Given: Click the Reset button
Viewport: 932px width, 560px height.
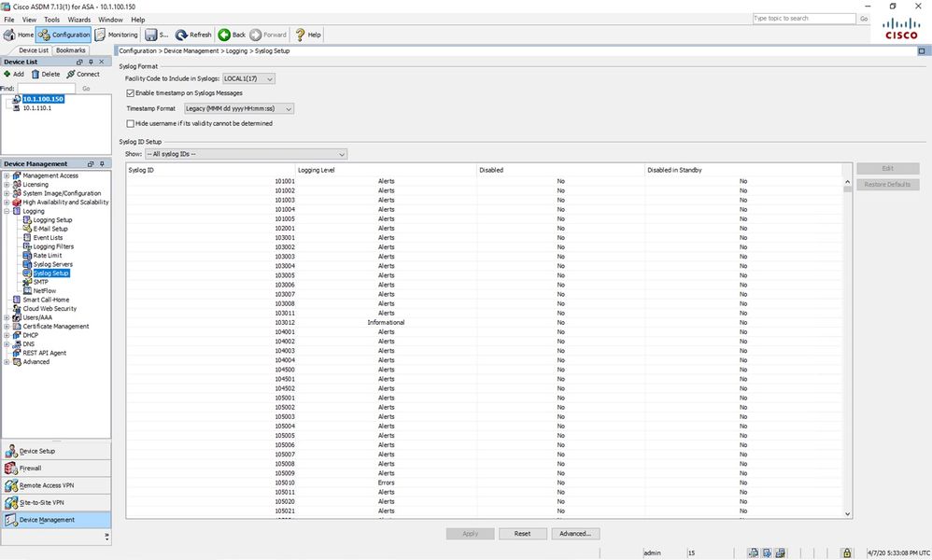Looking at the screenshot, I should point(522,534).
